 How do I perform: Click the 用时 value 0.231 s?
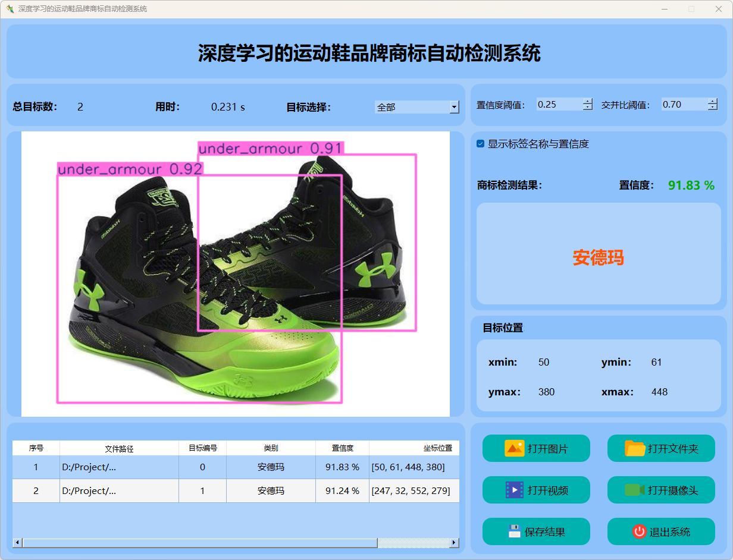pos(228,107)
